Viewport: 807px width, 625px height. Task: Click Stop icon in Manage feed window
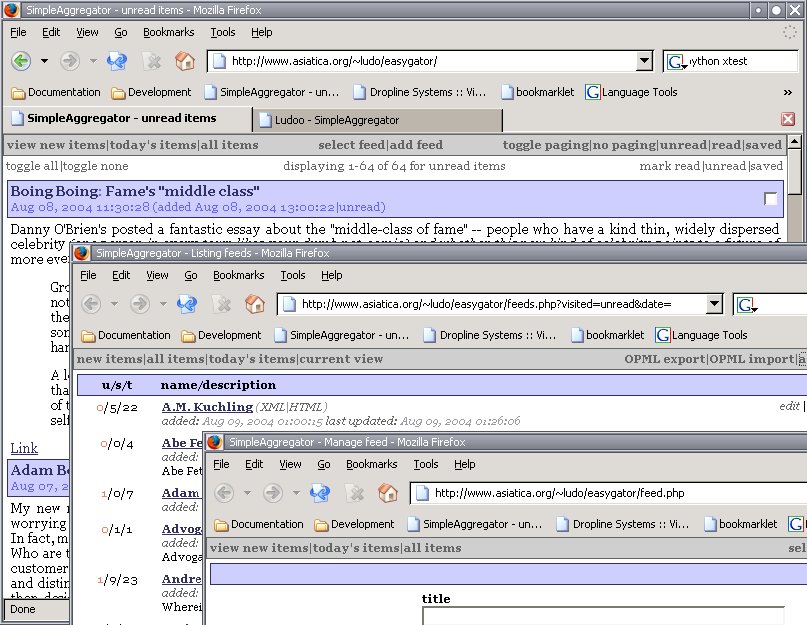(355, 493)
